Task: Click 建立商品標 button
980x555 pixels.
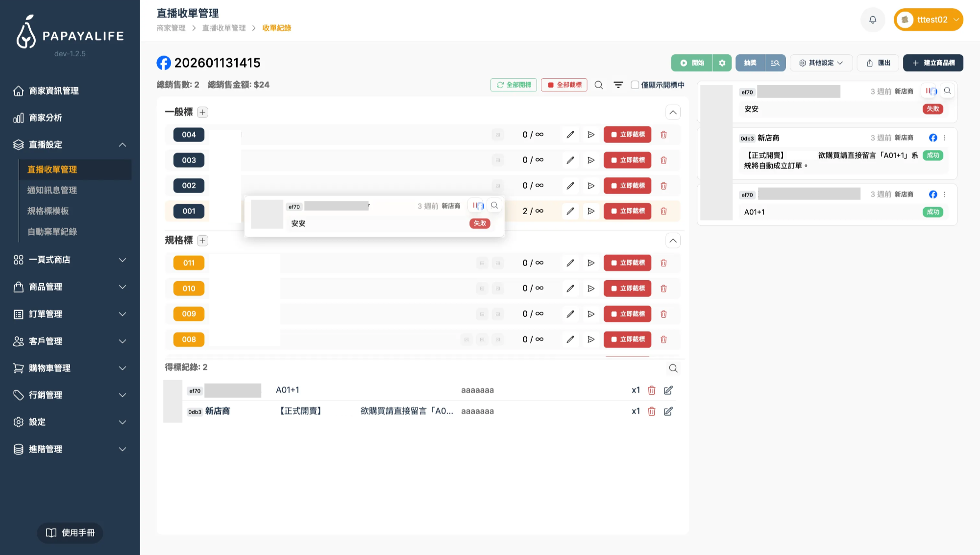Action: pyautogui.click(x=933, y=63)
